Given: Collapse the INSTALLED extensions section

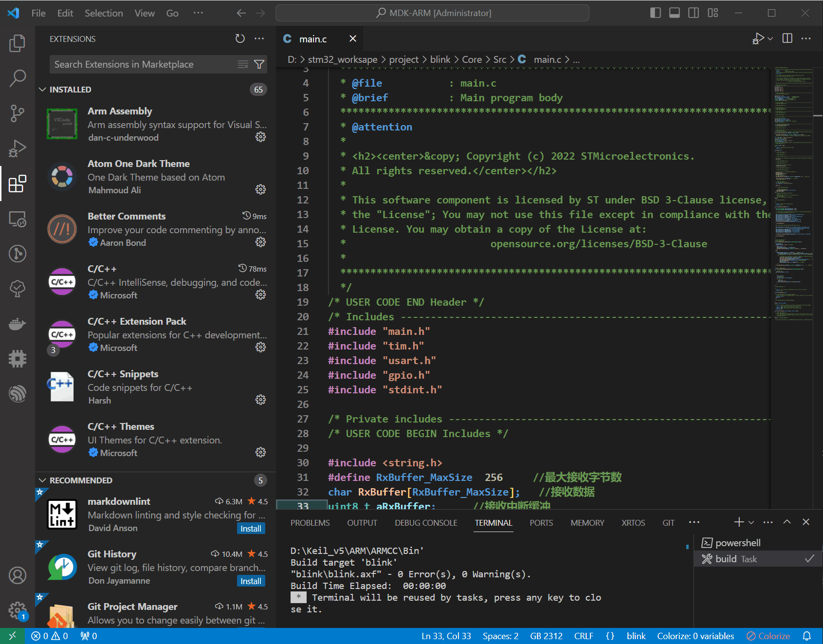Looking at the screenshot, I should (x=42, y=90).
